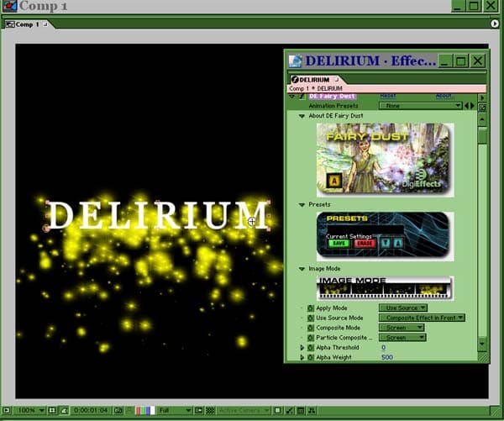504x421 pixels.
Task: Toggle the DE Fairy Dust effect enable switch
Action: click(x=302, y=96)
